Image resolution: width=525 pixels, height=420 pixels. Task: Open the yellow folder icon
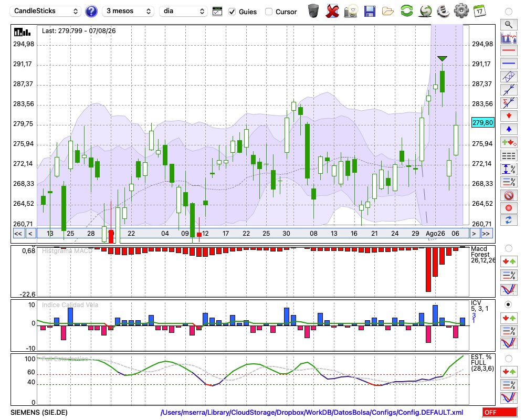388,12
